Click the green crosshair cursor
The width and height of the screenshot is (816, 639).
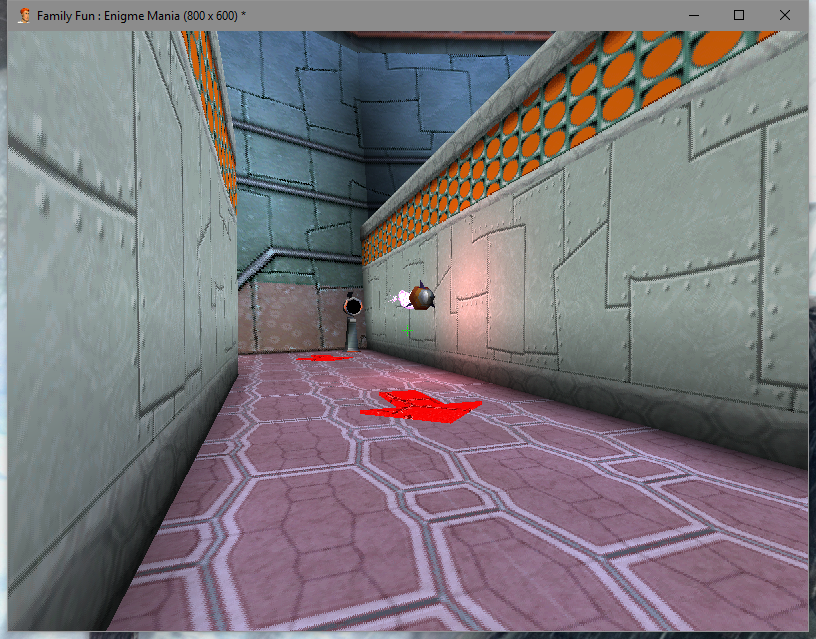tap(407, 330)
